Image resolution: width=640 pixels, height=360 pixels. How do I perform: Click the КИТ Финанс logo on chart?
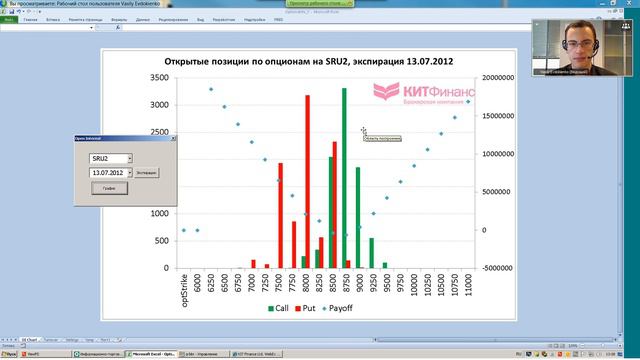point(424,93)
